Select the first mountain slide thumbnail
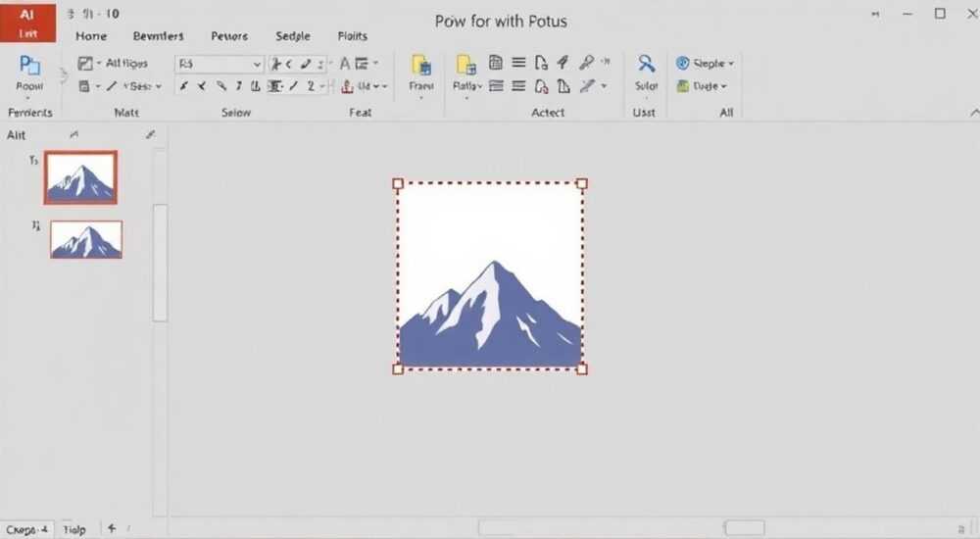 [80, 177]
